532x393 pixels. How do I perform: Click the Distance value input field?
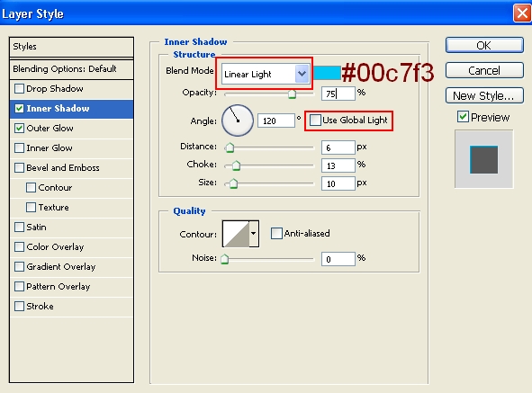(338, 147)
